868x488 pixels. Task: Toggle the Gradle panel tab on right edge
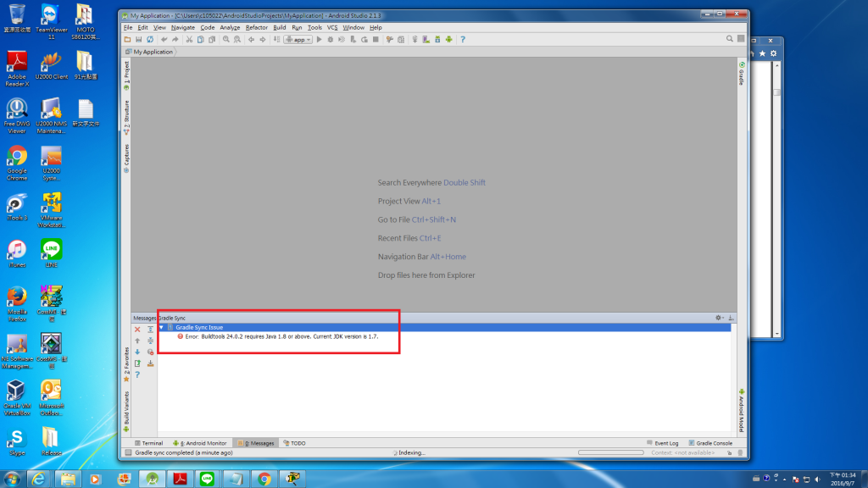(x=742, y=74)
